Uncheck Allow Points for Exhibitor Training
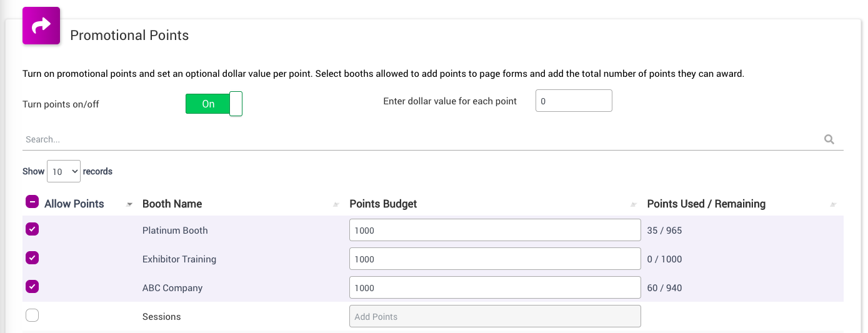The width and height of the screenshot is (868, 333). 32,258
